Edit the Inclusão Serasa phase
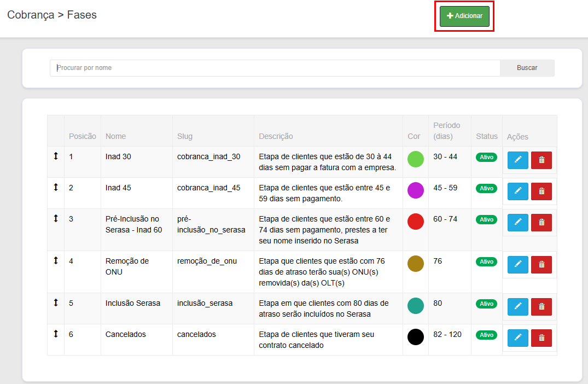Image resolution: width=588 pixels, height=384 pixels. [517, 307]
